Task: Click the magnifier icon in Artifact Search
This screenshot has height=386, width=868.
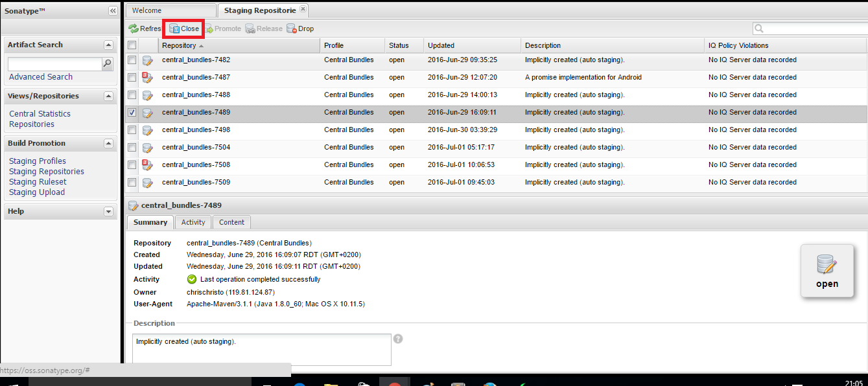Action: (x=108, y=63)
